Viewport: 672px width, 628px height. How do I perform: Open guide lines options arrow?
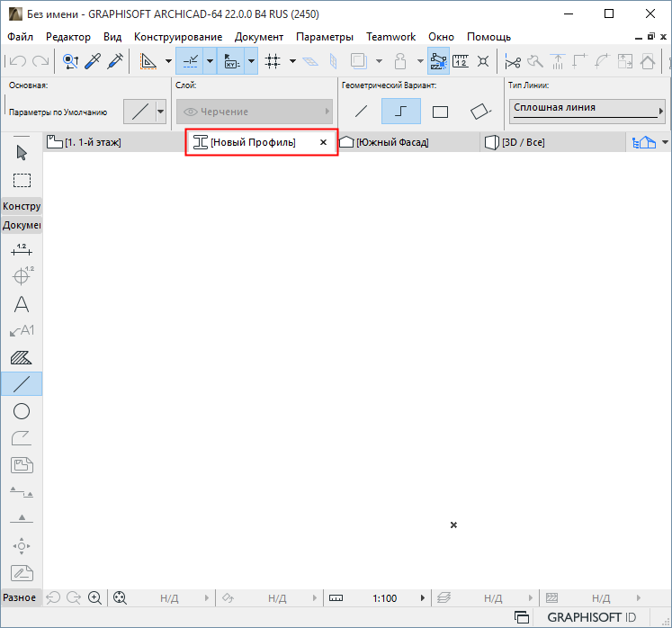[210, 61]
